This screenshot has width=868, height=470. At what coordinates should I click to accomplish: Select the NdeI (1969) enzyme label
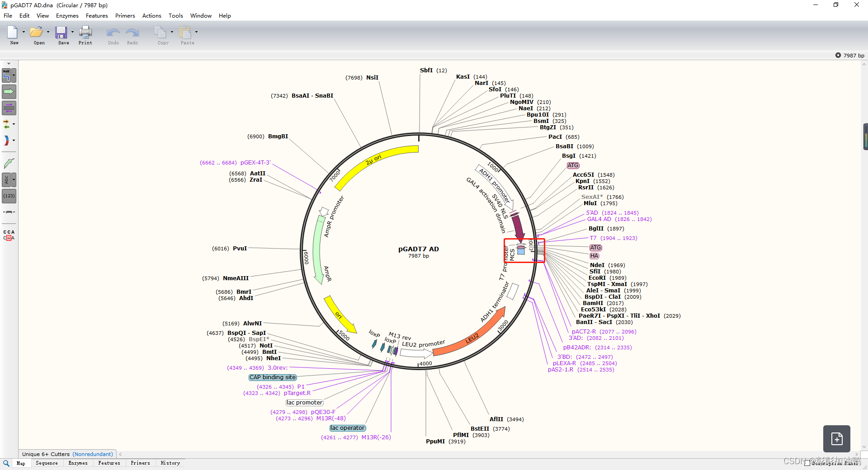[x=607, y=265]
